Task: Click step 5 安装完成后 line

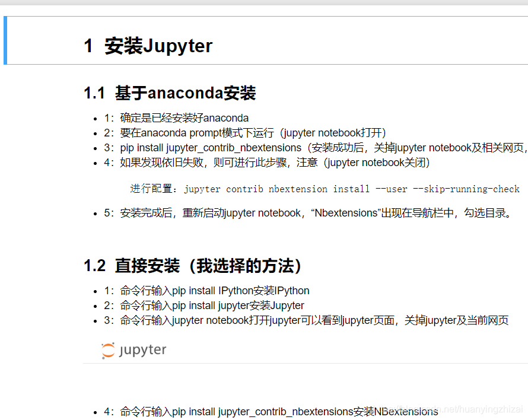Action: [x=308, y=213]
